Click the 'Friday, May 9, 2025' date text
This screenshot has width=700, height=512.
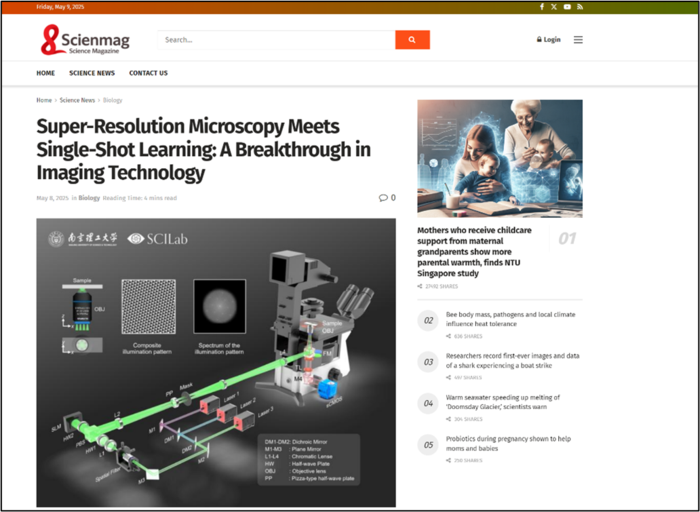pyautogui.click(x=60, y=7)
